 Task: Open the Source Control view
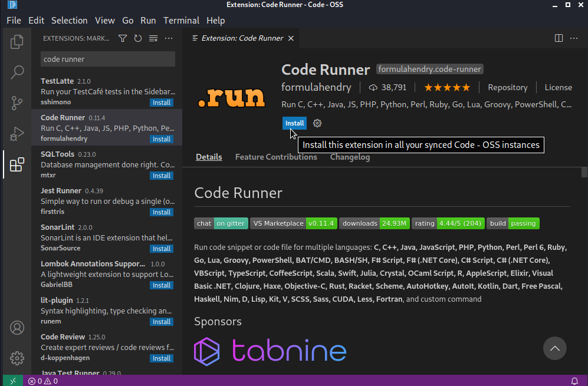click(17, 103)
